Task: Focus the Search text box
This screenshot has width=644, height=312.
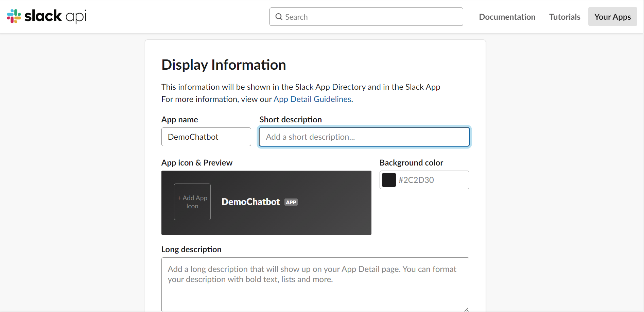Action: click(x=371, y=17)
